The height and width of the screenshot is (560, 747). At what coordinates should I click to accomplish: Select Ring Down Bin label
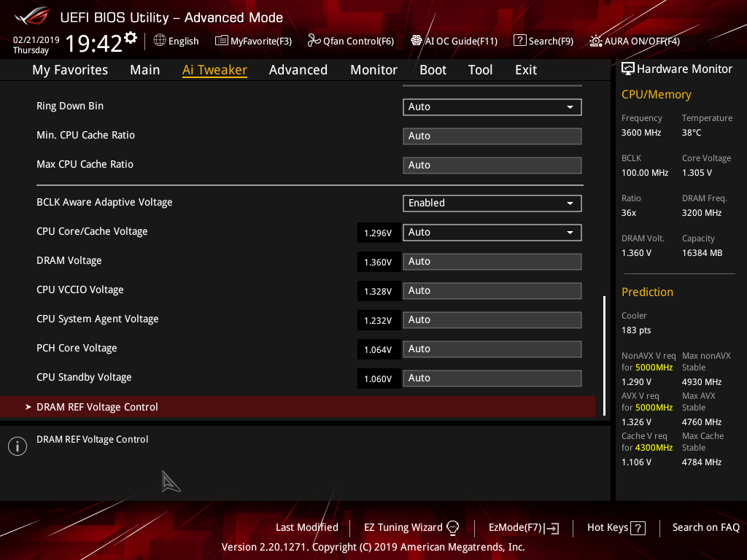tap(70, 106)
